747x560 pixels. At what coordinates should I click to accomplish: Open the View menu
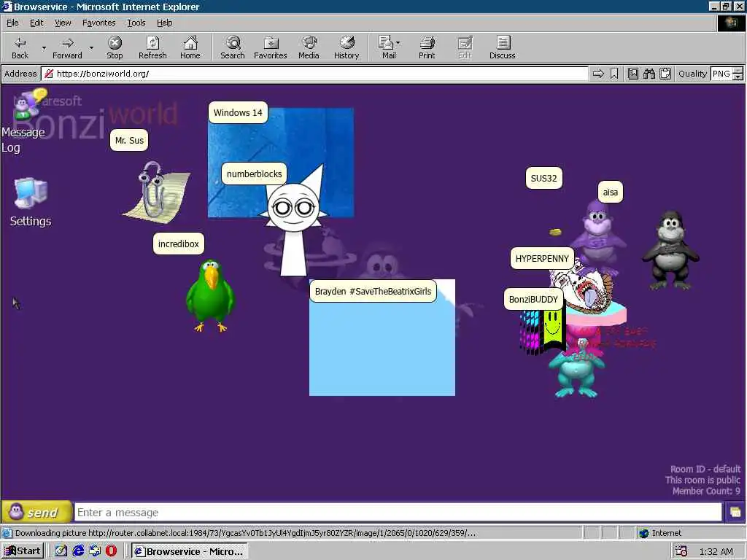tap(63, 23)
